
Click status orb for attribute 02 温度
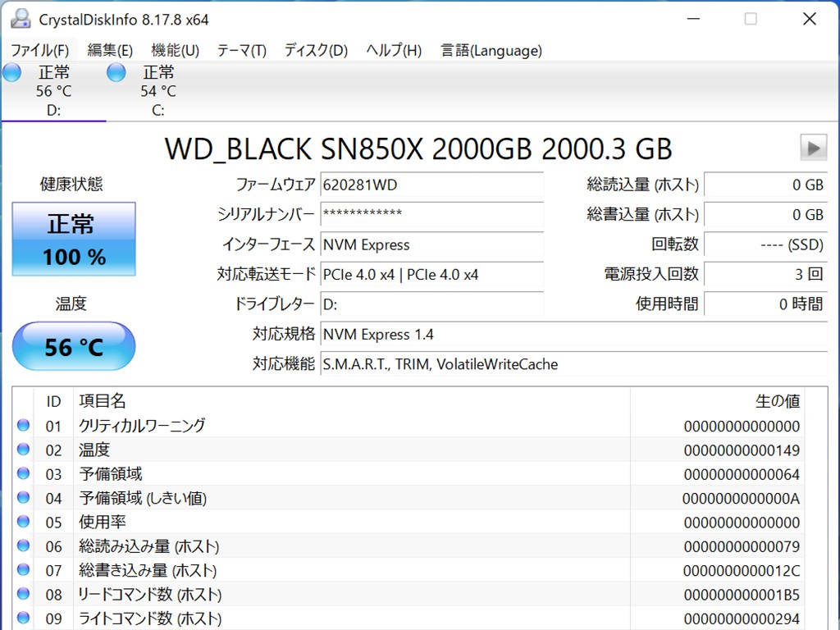23,450
